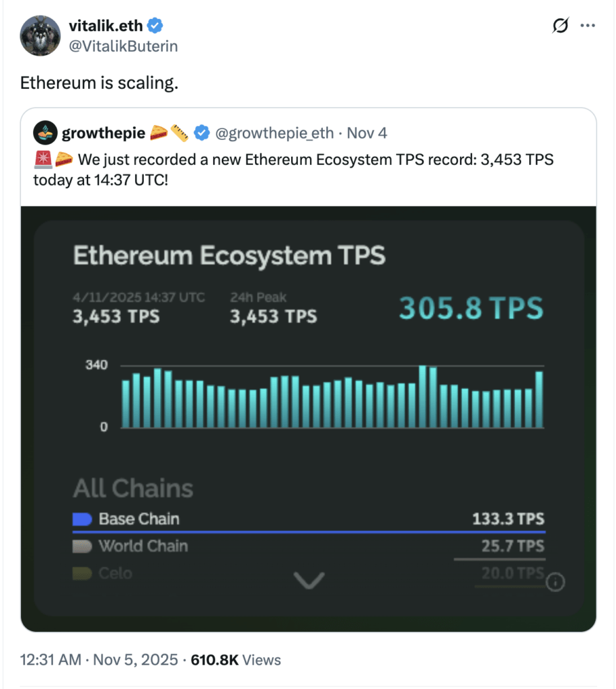Viewport: 616px width, 689px height.
Task: Click the info icon on the TPS chart
Action: pos(555,581)
